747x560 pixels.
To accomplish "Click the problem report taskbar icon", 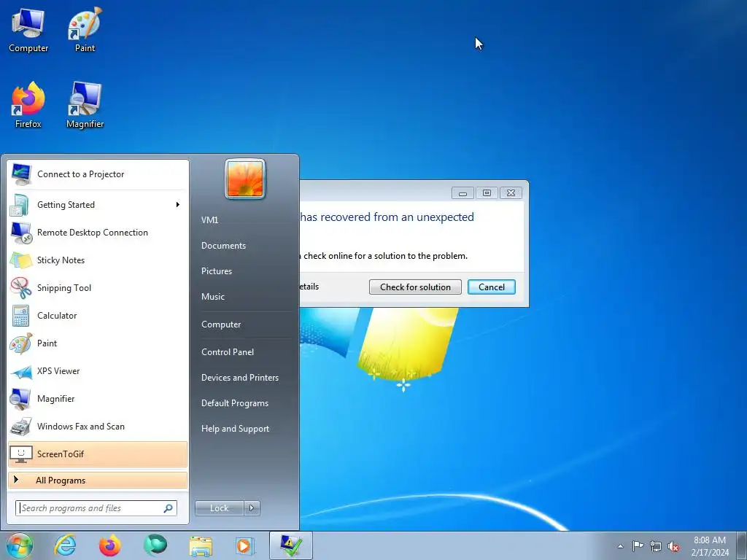I will pos(291,545).
